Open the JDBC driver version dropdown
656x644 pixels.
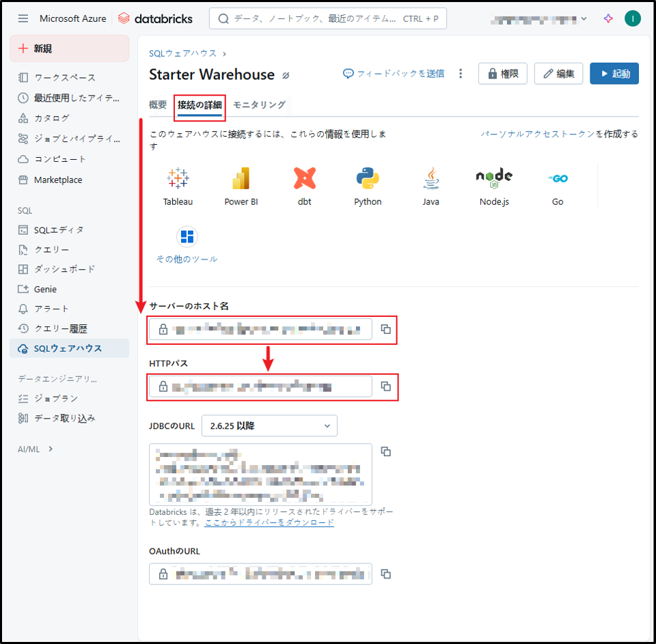[x=269, y=425]
